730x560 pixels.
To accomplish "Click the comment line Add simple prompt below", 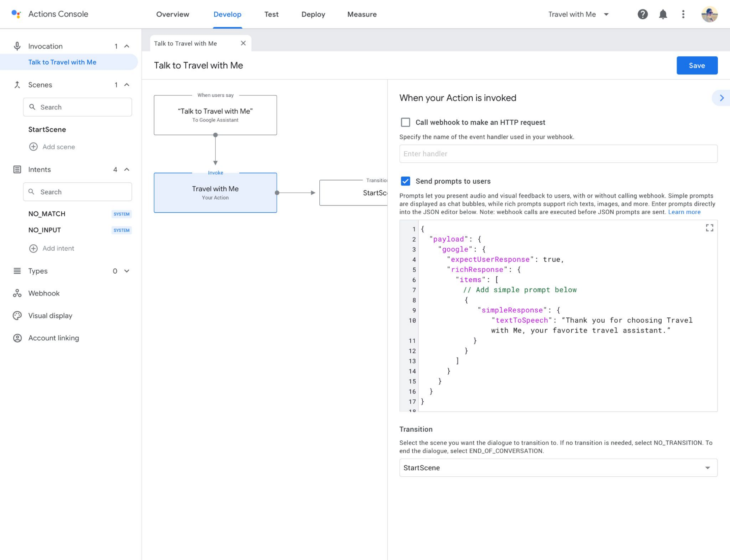I will (x=520, y=290).
